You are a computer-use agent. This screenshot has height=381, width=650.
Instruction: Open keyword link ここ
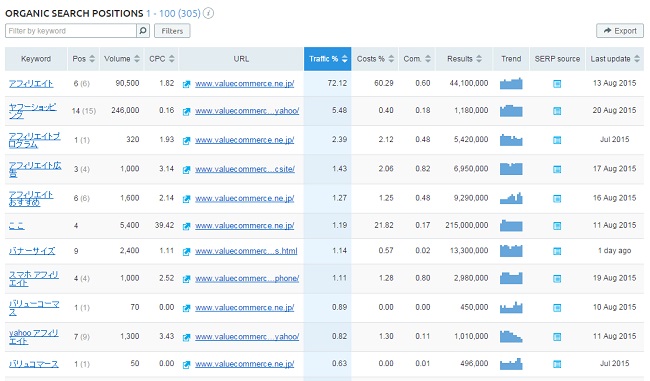click(x=16, y=226)
